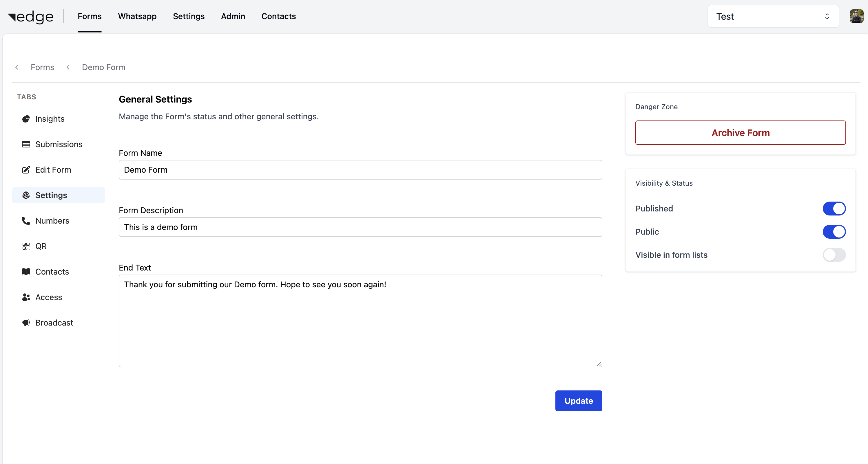Click the Published label text

[x=654, y=209]
